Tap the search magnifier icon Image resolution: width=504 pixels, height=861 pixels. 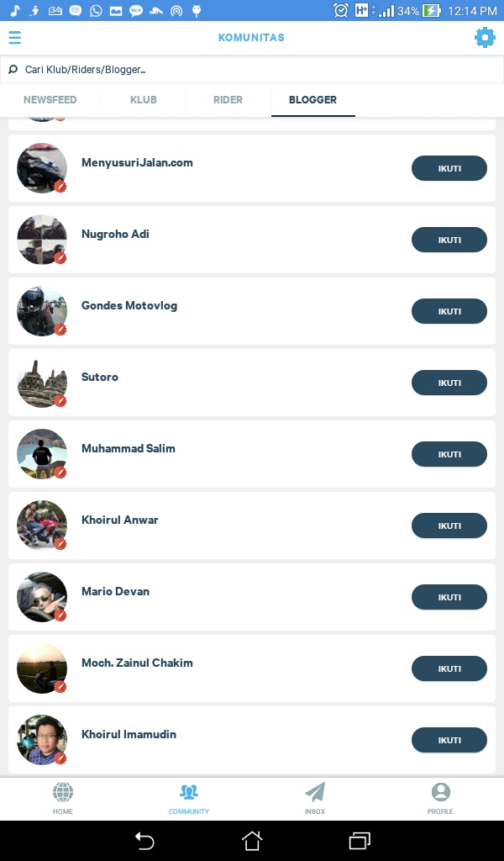tap(12, 69)
